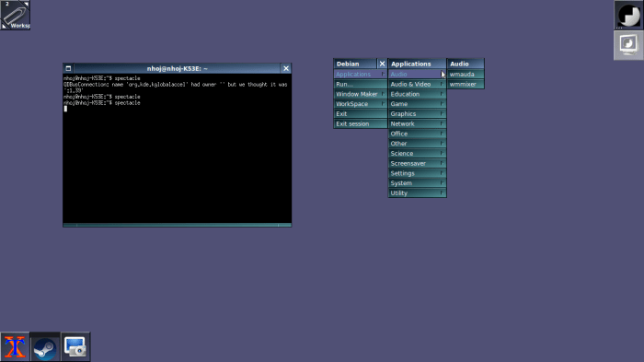This screenshot has height=362, width=644.
Task: Open the Network submenu
Action: click(x=418, y=123)
